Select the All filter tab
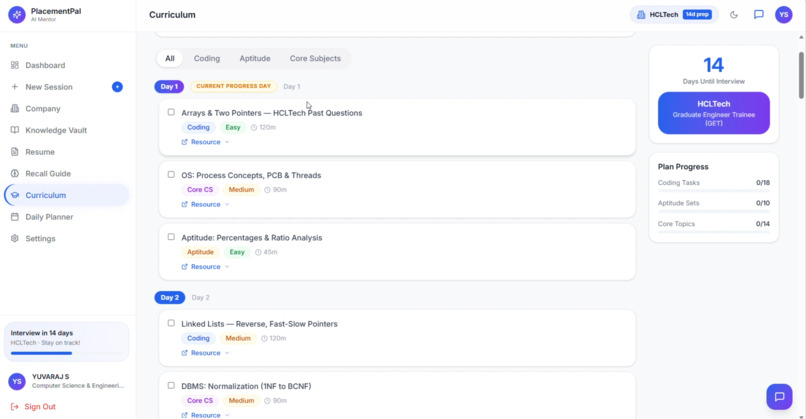The image size is (806, 419). pyautogui.click(x=170, y=59)
